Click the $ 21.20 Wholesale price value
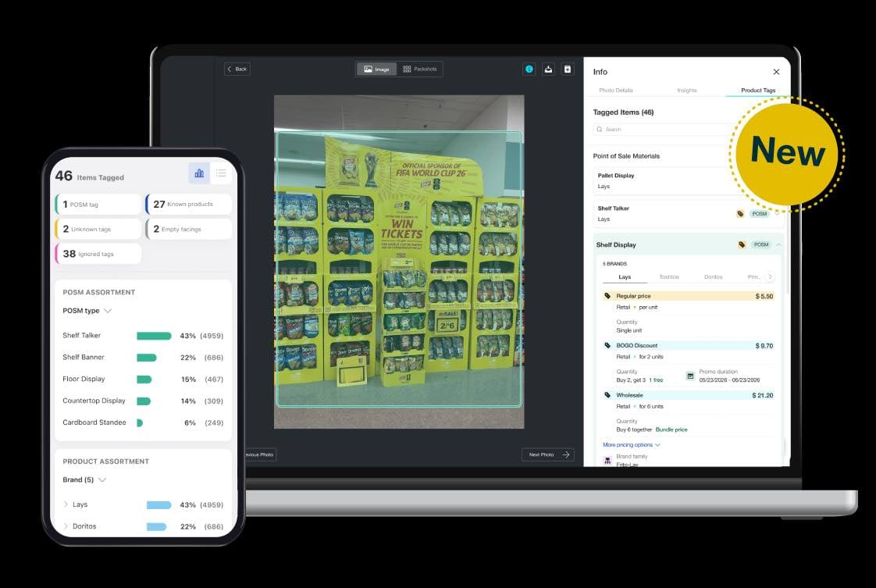Viewport: 876px width, 588px height. 763,396
